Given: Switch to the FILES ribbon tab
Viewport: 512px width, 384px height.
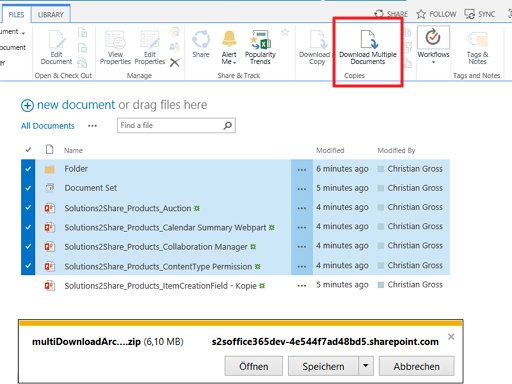Looking at the screenshot, I should click(16, 15).
